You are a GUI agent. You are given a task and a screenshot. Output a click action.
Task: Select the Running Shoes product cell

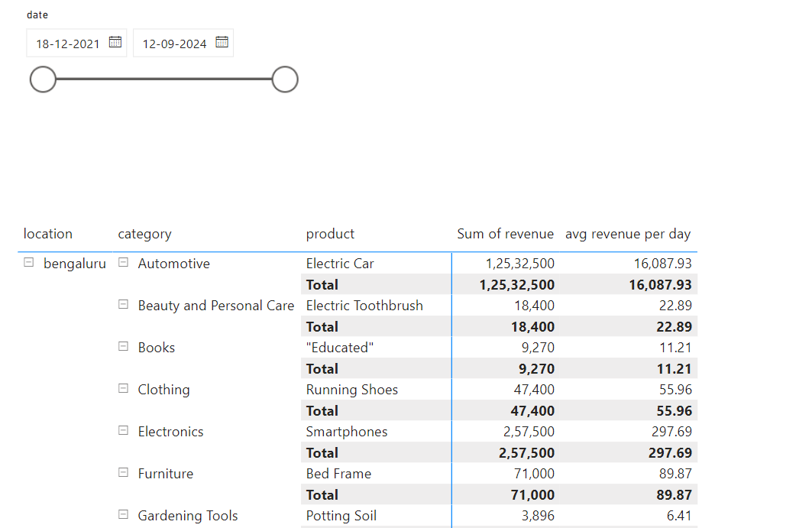pos(351,390)
